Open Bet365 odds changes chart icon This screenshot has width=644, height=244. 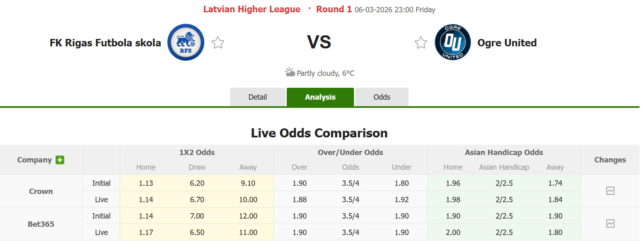pos(610,223)
